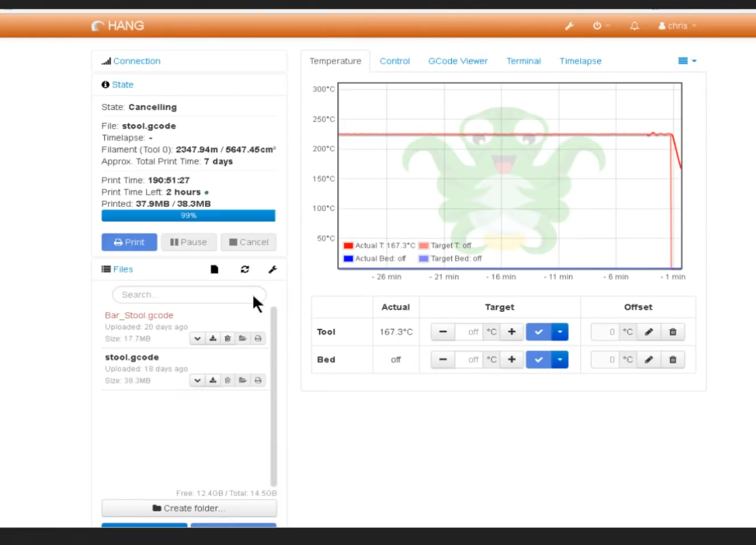
Task: Open the tab list dropdown menu
Action: [687, 61]
